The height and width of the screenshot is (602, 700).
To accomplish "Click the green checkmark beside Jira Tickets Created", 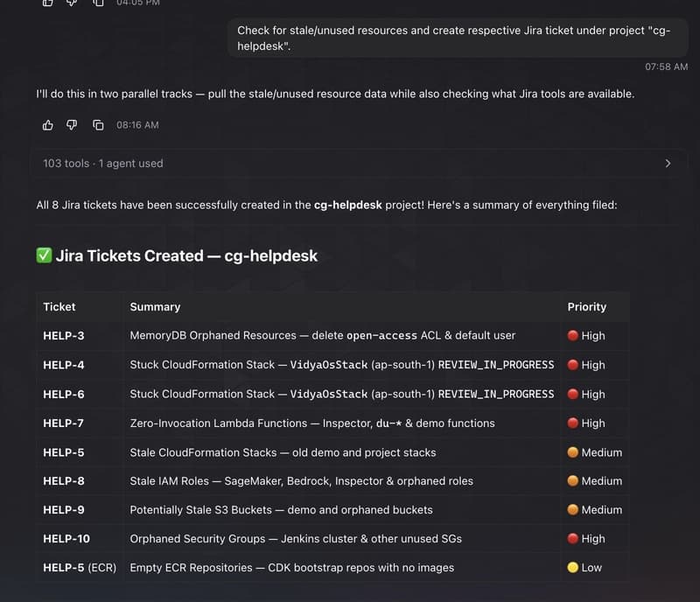I will [x=44, y=255].
